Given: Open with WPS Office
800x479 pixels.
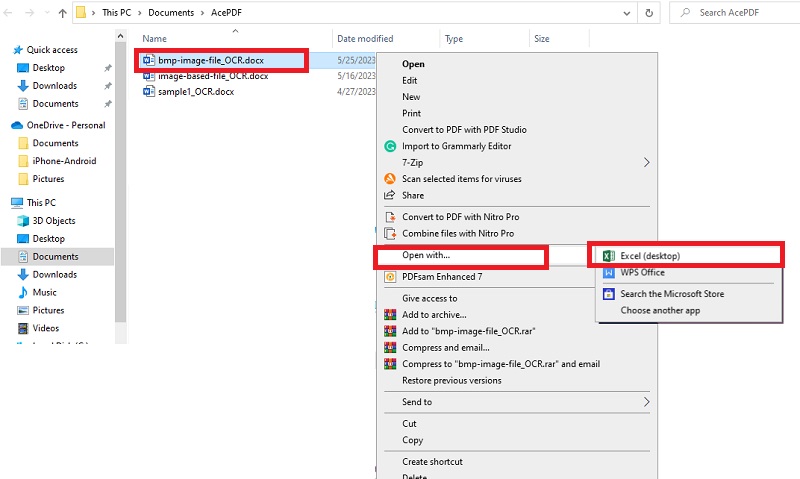Looking at the screenshot, I should click(642, 272).
